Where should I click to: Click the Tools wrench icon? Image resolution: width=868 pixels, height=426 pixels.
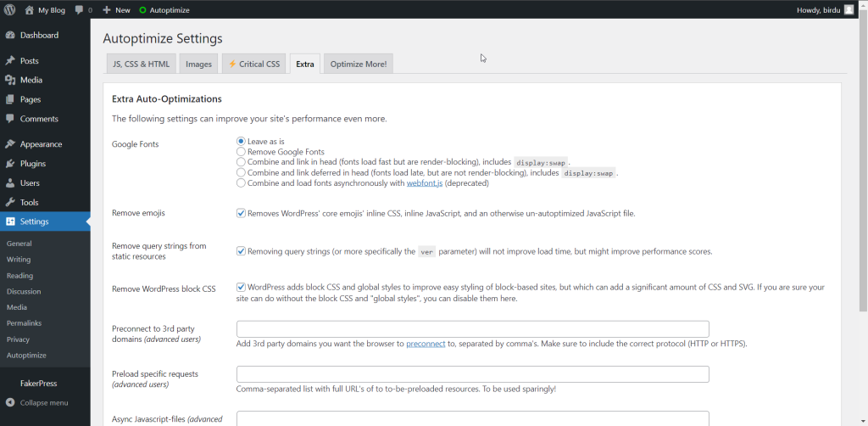[x=10, y=202]
